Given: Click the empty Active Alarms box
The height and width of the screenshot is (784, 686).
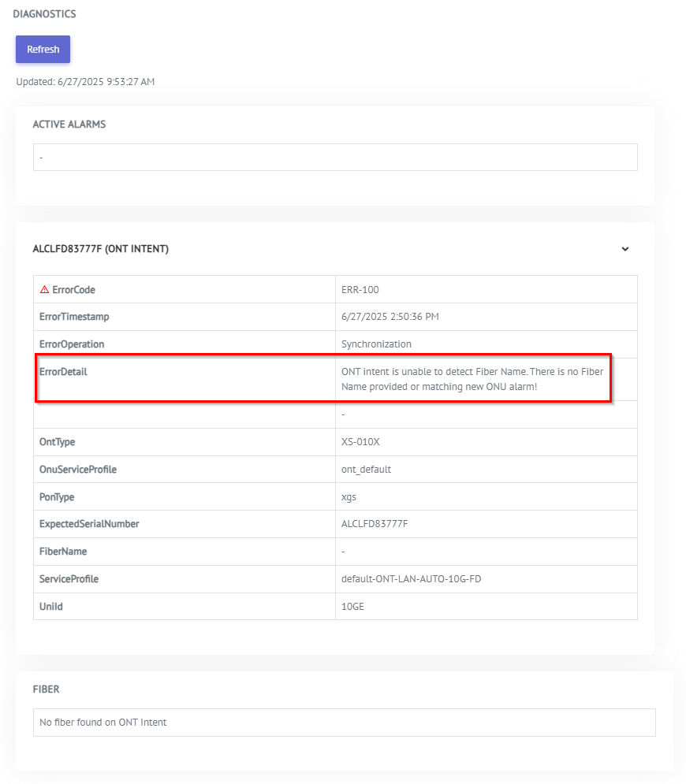Looking at the screenshot, I should tap(334, 157).
